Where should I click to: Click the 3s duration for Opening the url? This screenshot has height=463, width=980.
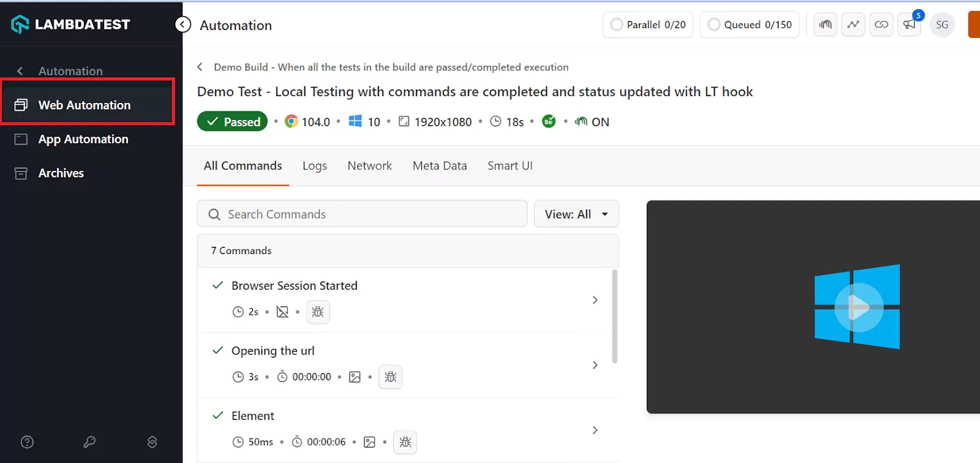[x=254, y=377]
